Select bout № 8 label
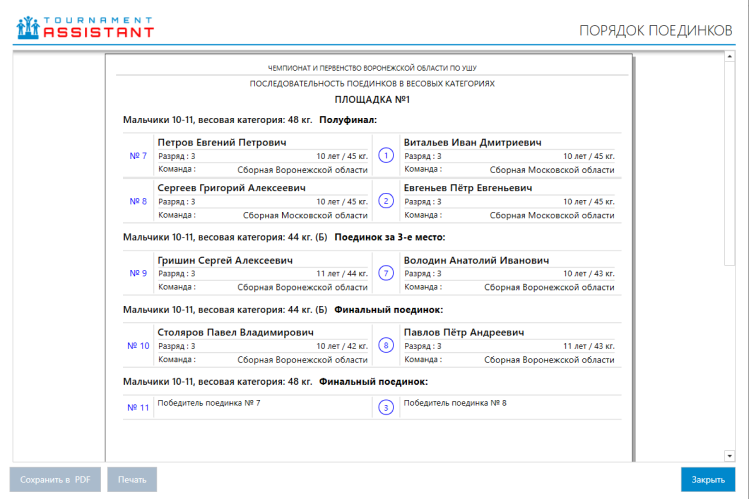 coord(138,201)
